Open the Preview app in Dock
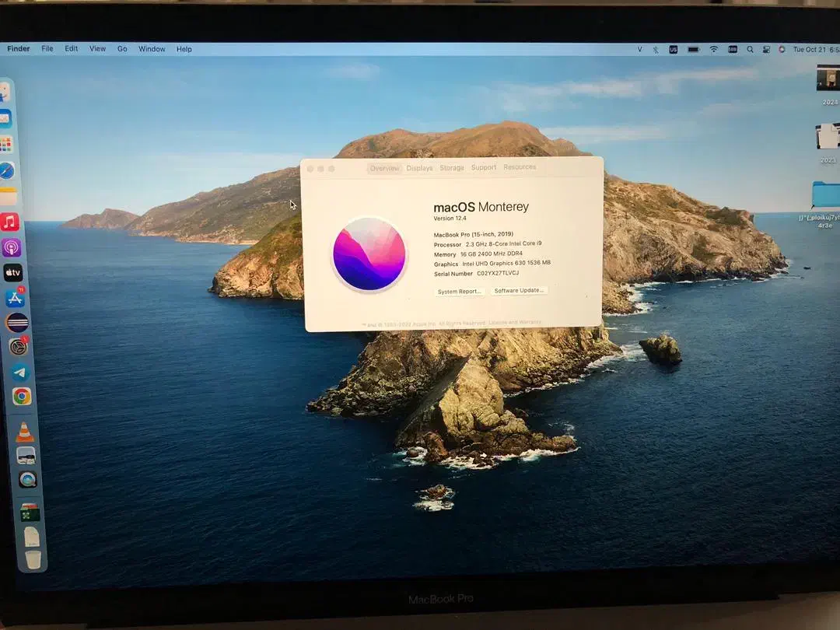 [x=26, y=455]
